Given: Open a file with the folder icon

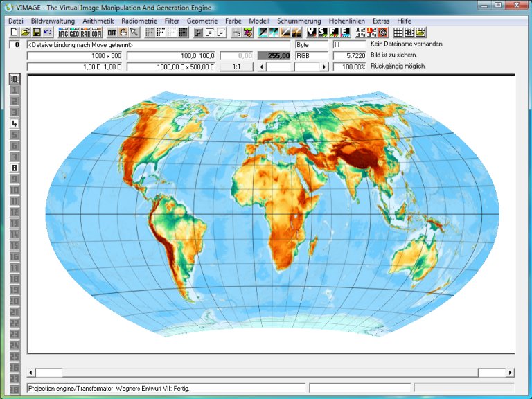Looking at the screenshot, I should tap(26, 33).
